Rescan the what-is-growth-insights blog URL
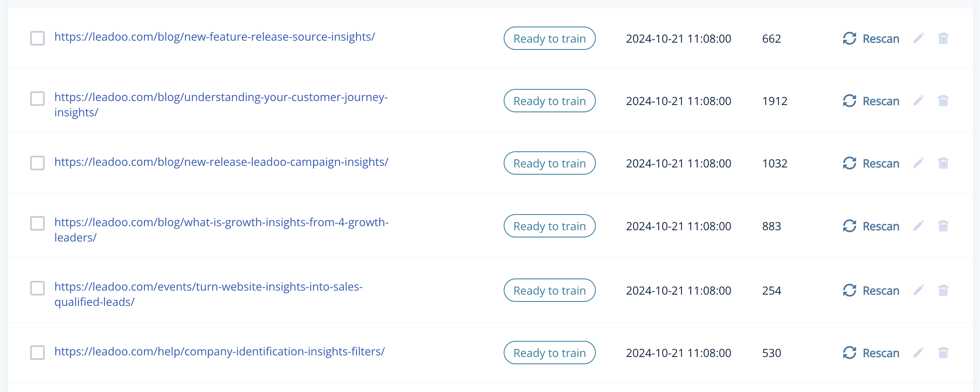 871,226
